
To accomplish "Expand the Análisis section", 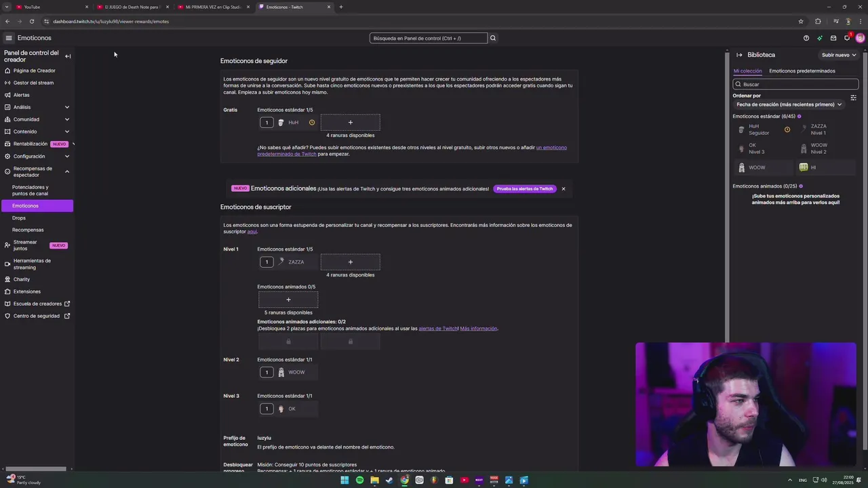I will 37,107.
